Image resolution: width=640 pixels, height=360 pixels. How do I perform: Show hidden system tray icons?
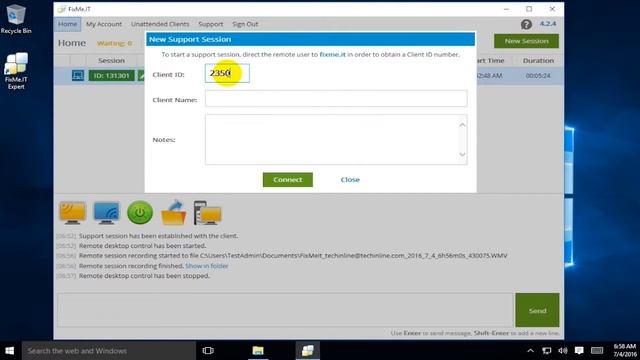click(x=530, y=351)
